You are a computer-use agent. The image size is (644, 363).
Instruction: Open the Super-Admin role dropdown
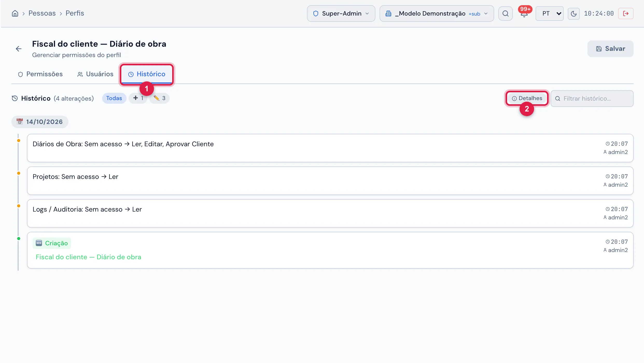point(341,13)
